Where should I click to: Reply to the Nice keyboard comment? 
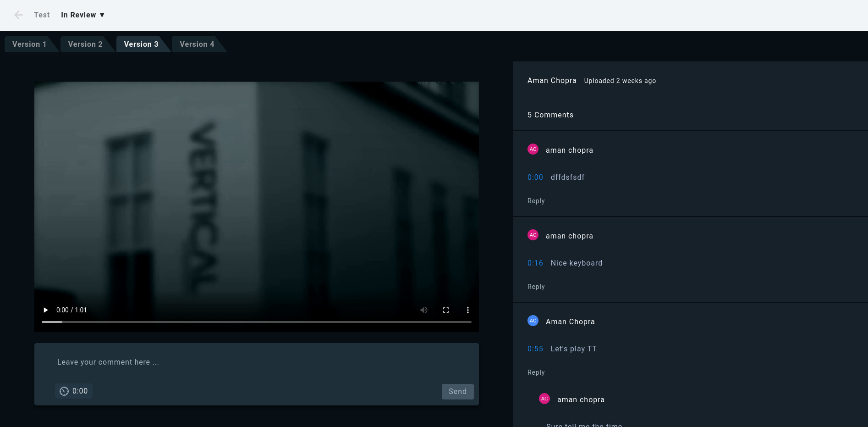[x=536, y=287]
